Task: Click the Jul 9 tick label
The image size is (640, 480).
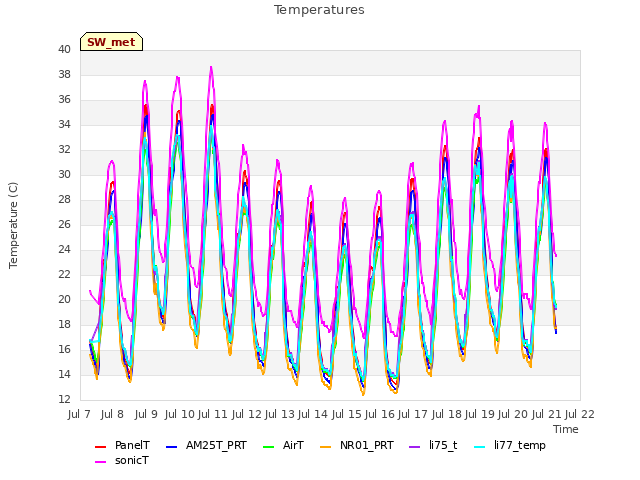Action: pyautogui.click(x=146, y=414)
